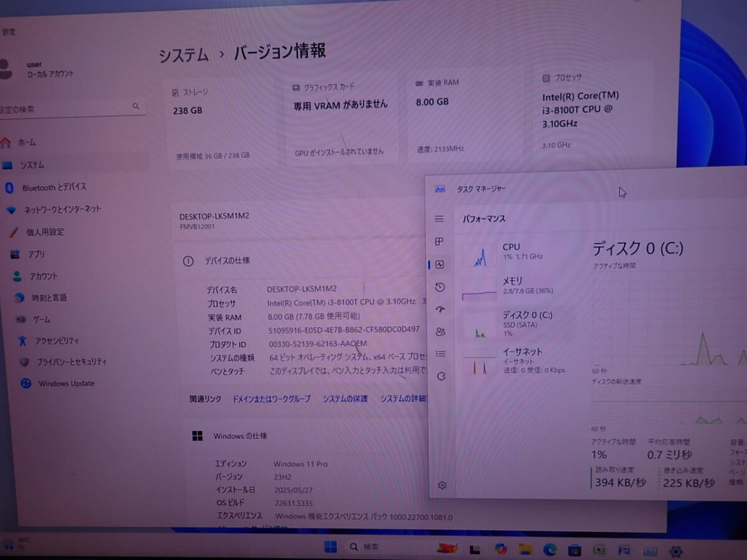This screenshot has width=747, height=560.
Task: Select Performance page icon in Task Manager
Action: pyautogui.click(x=440, y=264)
